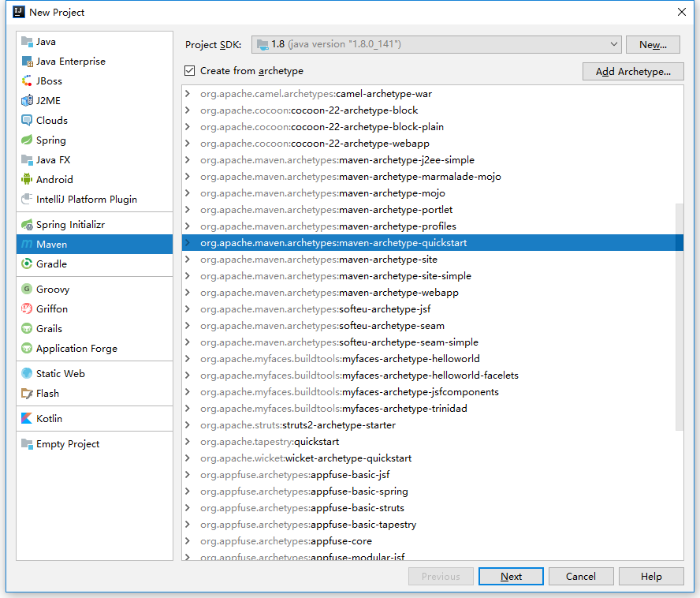The image size is (700, 598).
Task: Choose the Static Web project type
Action: coord(58,373)
